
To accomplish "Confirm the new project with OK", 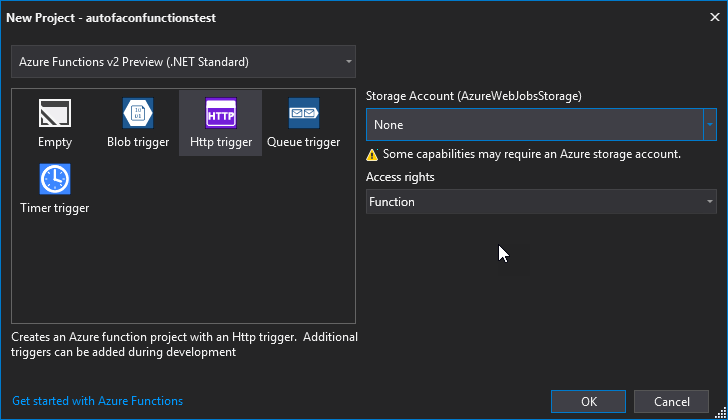I will 588,401.
